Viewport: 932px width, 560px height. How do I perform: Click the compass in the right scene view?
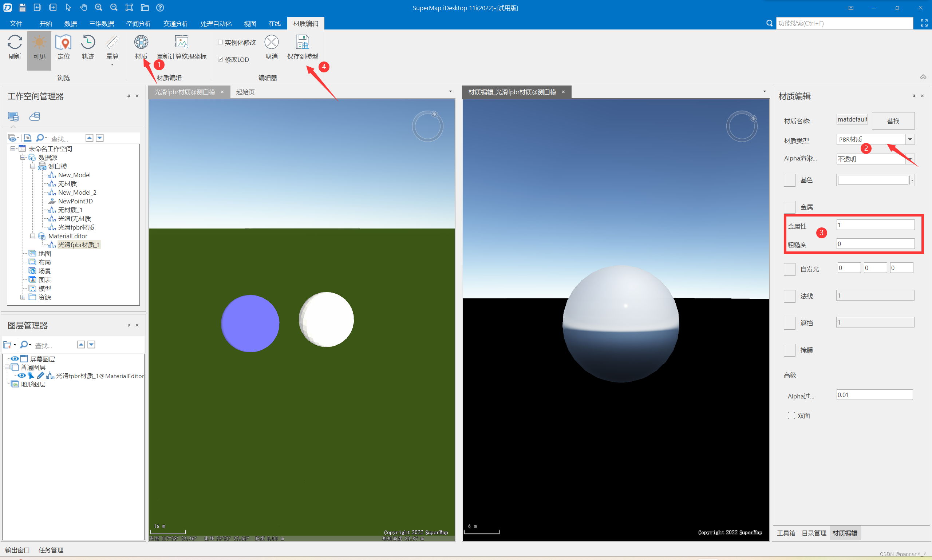click(741, 126)
